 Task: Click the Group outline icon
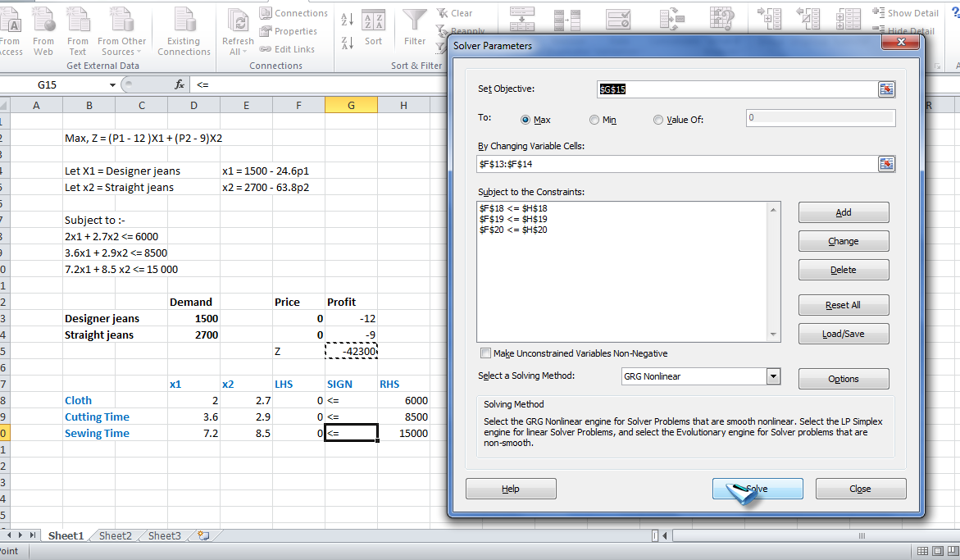pyautogui.click(x=769, y=20)
